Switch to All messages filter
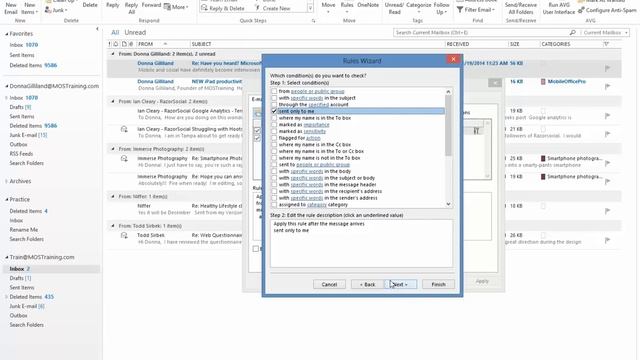 click(115, 32)
